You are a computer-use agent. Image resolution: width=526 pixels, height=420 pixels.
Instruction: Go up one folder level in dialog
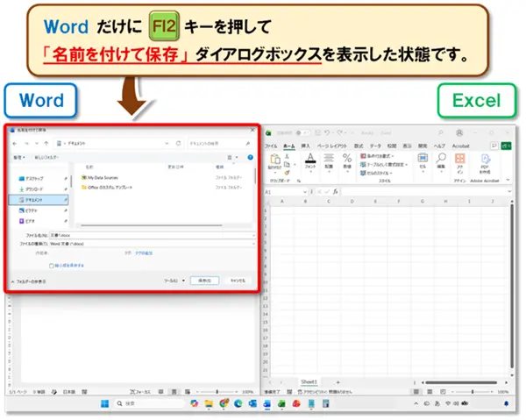[46, 144]
